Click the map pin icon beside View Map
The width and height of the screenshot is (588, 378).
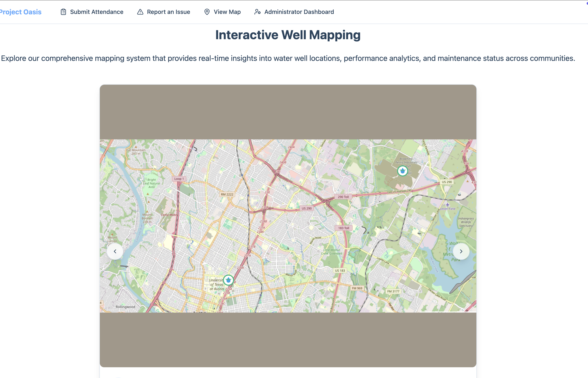(207, 12)
